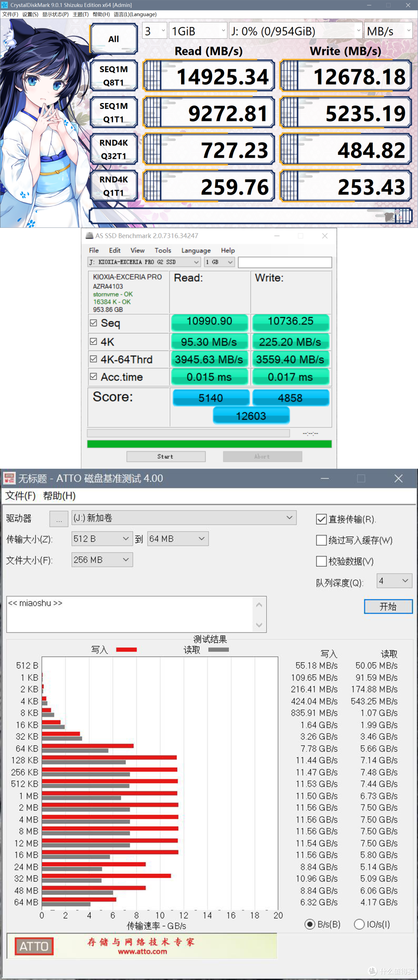Open the 语言(L)(Language) menu
Viewport: 418px width, 980px height.
[x=135, y=14]
